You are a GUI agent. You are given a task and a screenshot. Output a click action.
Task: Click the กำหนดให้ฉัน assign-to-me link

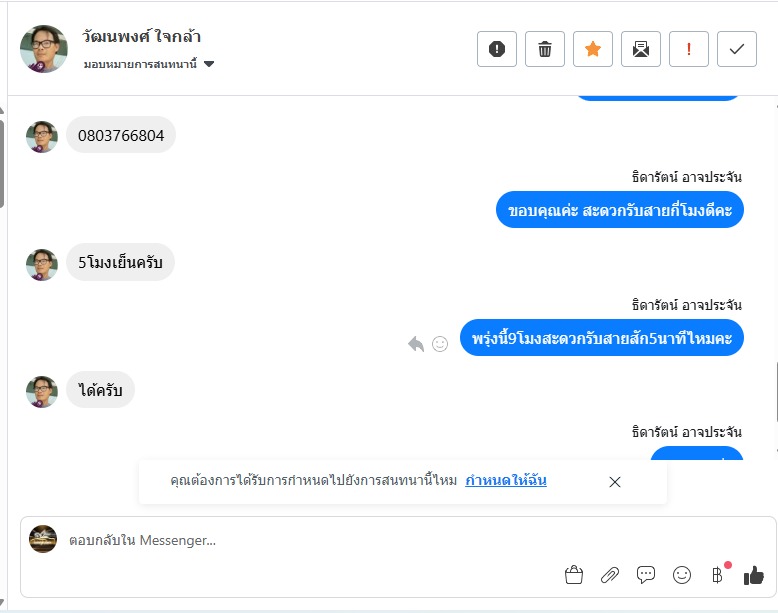(x=506, y=481)
